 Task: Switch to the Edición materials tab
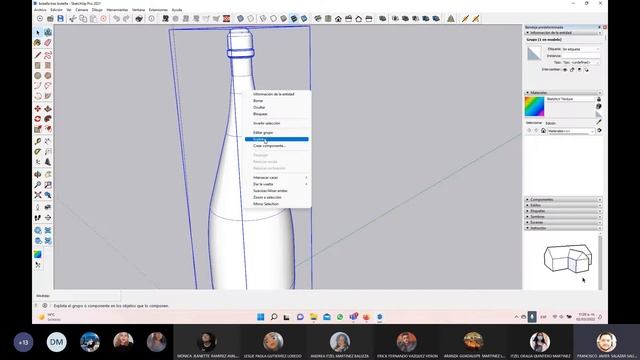[551, 123]
